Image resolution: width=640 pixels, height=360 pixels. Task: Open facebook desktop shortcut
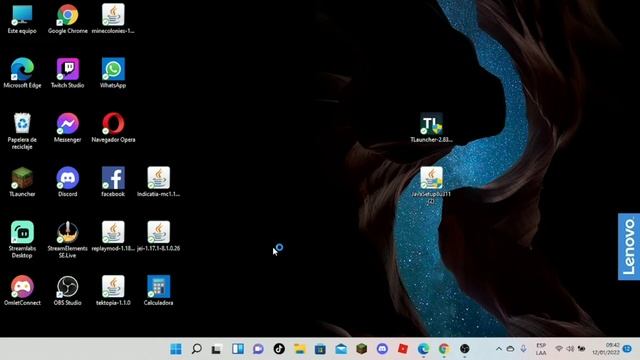pos(113,182)
